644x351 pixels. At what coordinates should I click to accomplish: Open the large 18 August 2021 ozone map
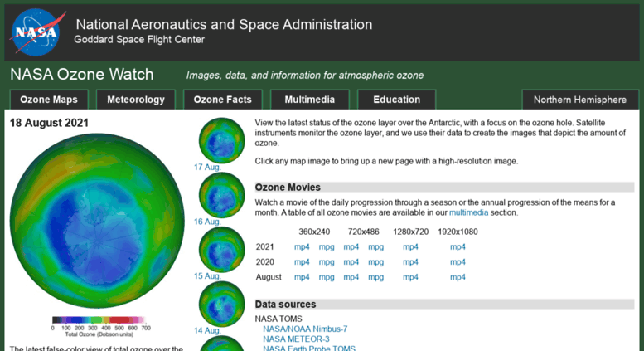point(97,220)
